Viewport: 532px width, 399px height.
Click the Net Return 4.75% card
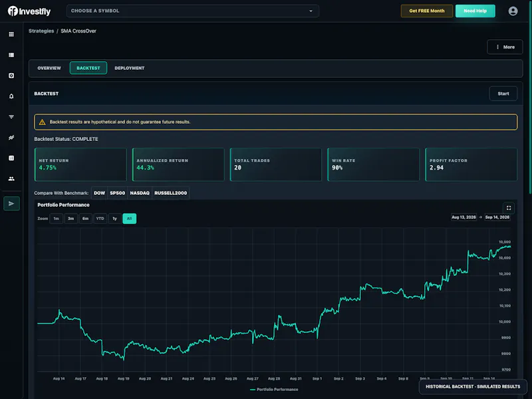pos(80,164)
